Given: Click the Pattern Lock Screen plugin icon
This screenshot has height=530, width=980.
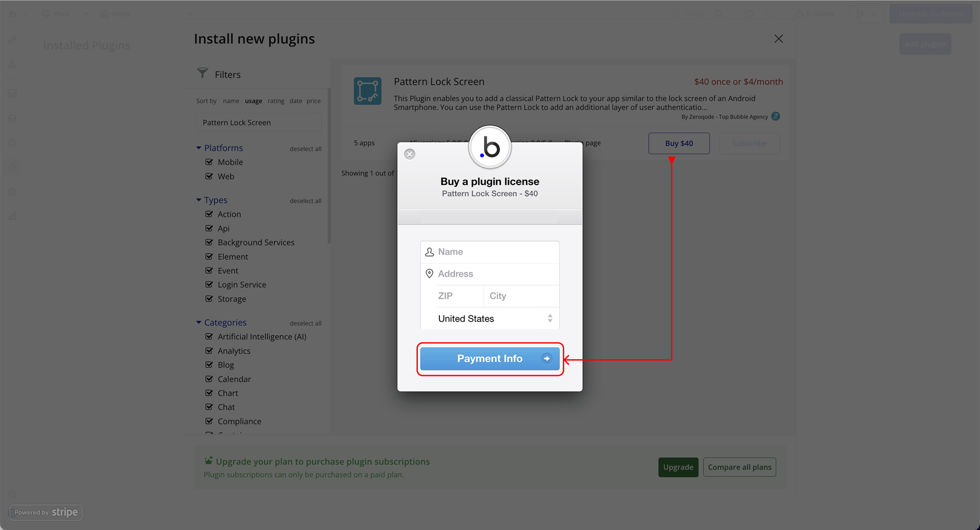Looking at the screenshot, I should (x=367, y=91).
